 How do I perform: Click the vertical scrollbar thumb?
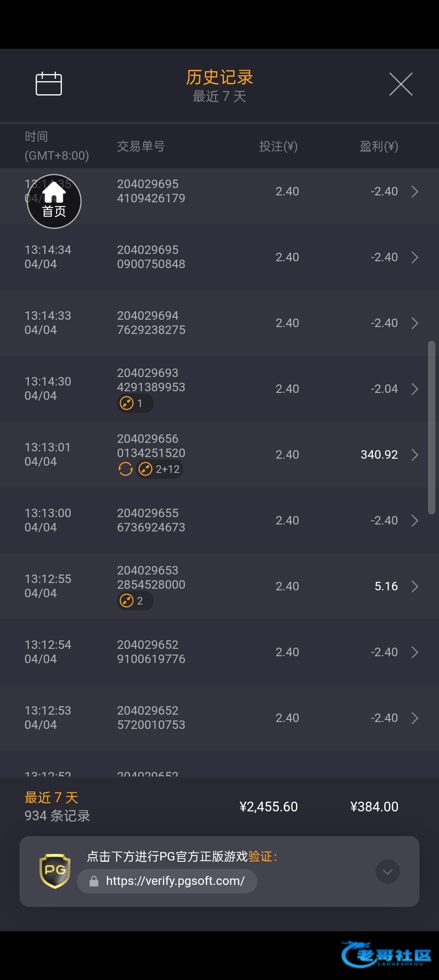(x=431, y=427)
